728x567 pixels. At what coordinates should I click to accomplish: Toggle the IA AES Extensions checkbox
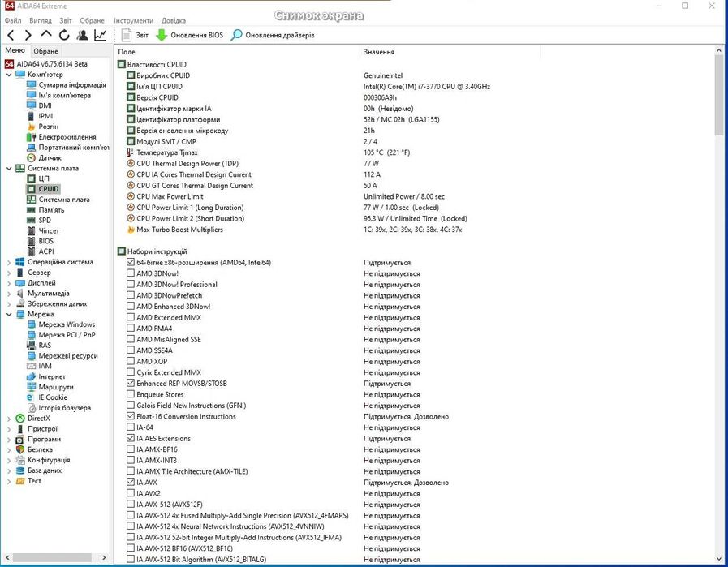[x=131, y=438]
